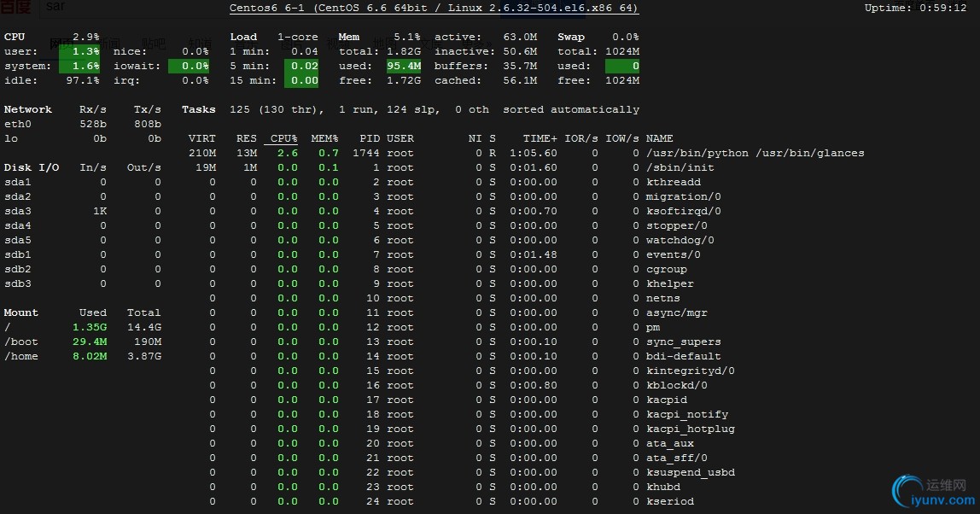Select the eth0 interface row

(83, 124)
